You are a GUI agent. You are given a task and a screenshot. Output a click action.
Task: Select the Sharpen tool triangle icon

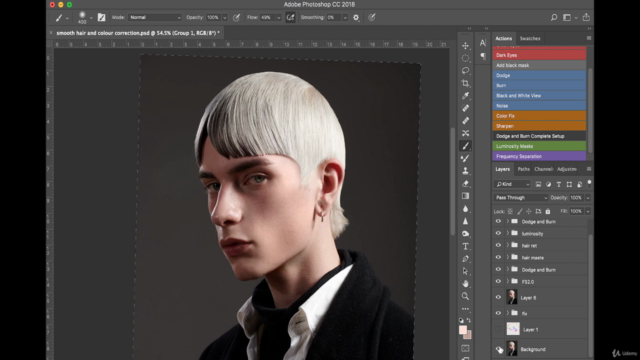(x=465, y=221)
